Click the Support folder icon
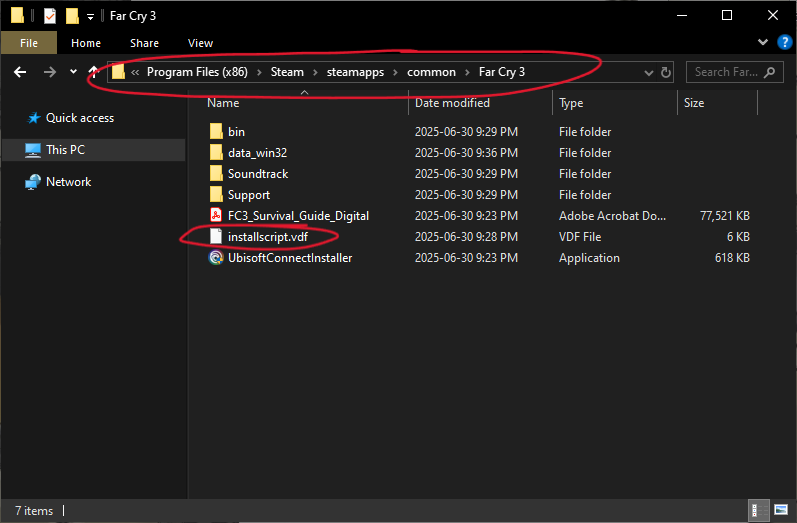797x523 pixels. (x=216, y=194)
